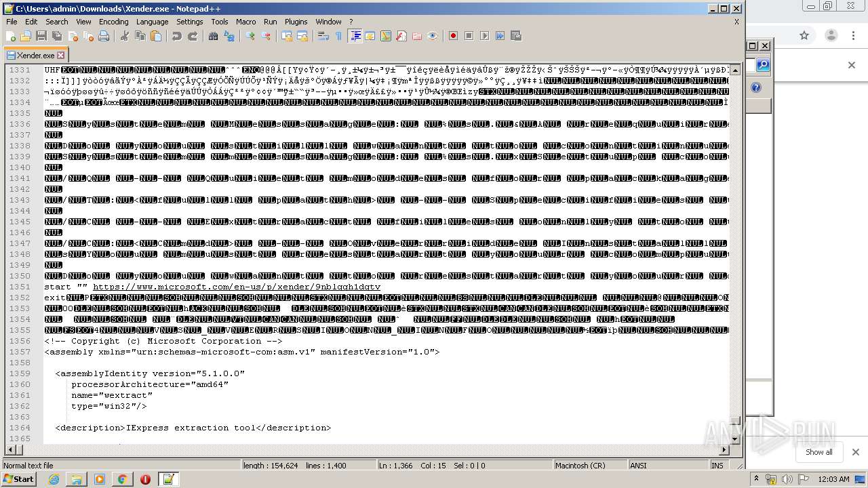Click the Paste clipboard icon
Screen dimensions: 868x488
coord(156,36)
